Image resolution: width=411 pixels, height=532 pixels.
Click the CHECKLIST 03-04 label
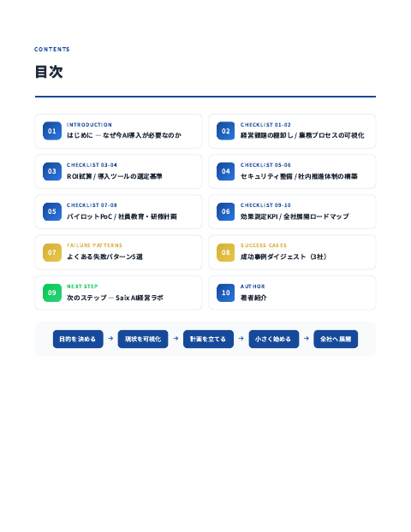[x=92, y=165]
